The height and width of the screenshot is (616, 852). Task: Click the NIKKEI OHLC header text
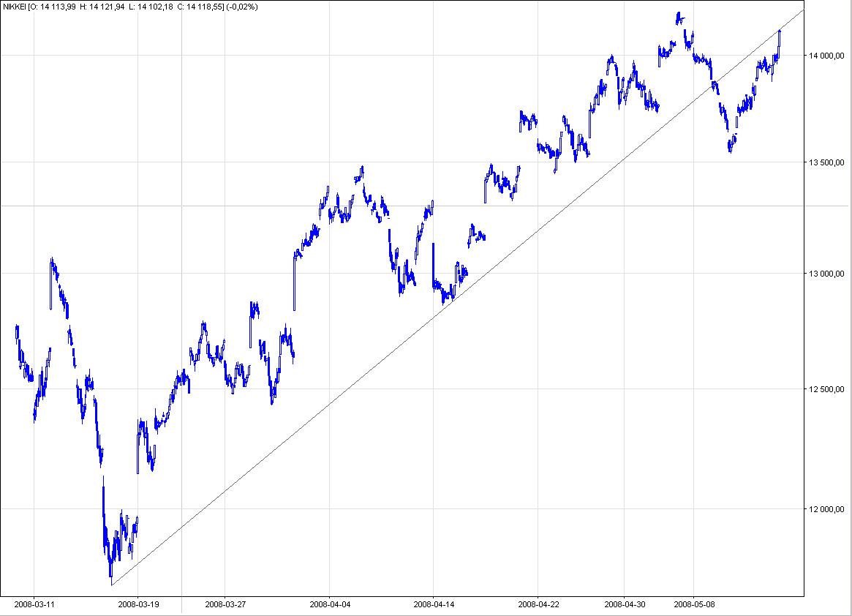[x=130, y=7]
